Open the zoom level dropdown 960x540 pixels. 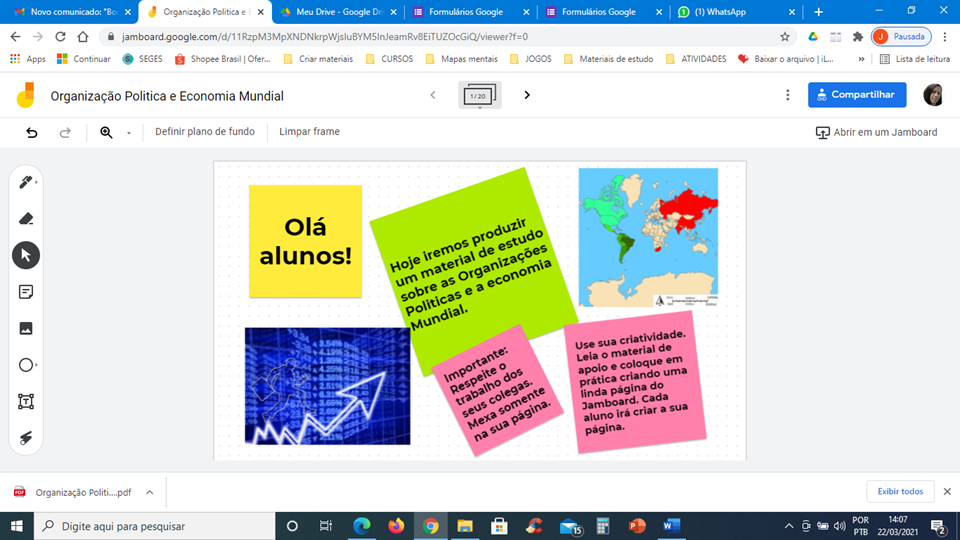[x=129, y=133]
